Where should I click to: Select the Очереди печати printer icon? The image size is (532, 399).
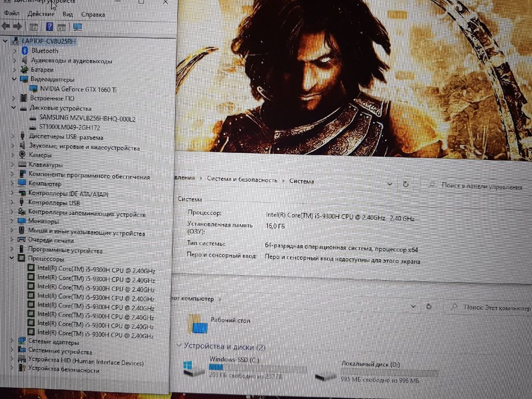pos(21,240)
